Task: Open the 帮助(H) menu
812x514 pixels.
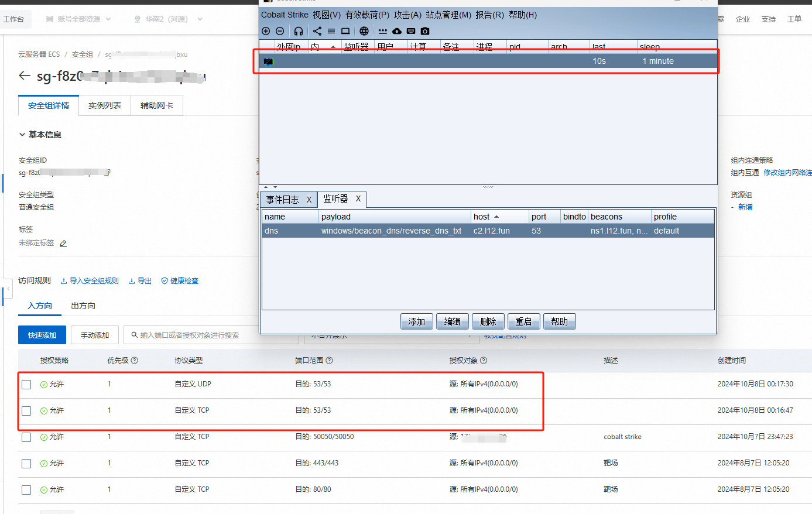Action: (523, 15)
